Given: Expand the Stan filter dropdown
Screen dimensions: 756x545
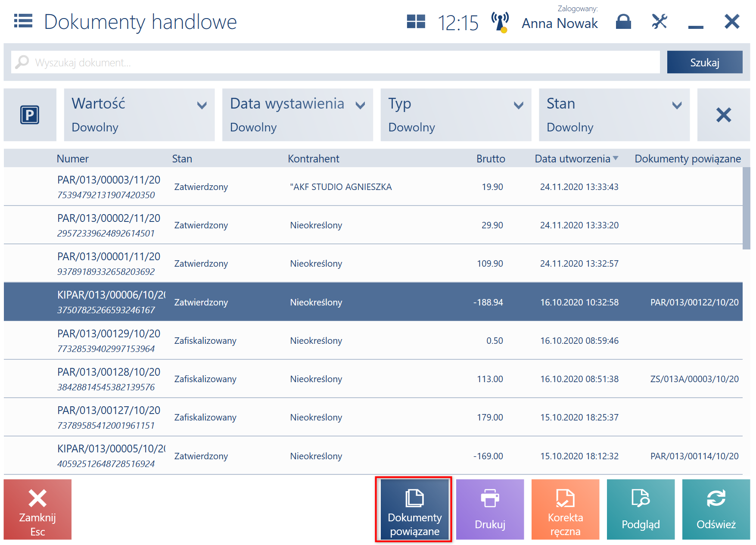Looking at the screenshot, I should (x=614, y=115).
